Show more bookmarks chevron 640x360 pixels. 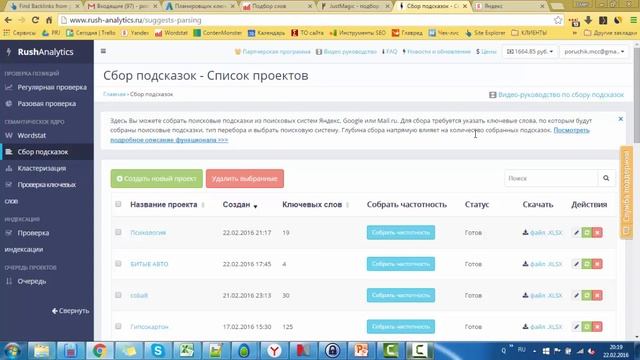pyautogui.click(x=574, y=33)
